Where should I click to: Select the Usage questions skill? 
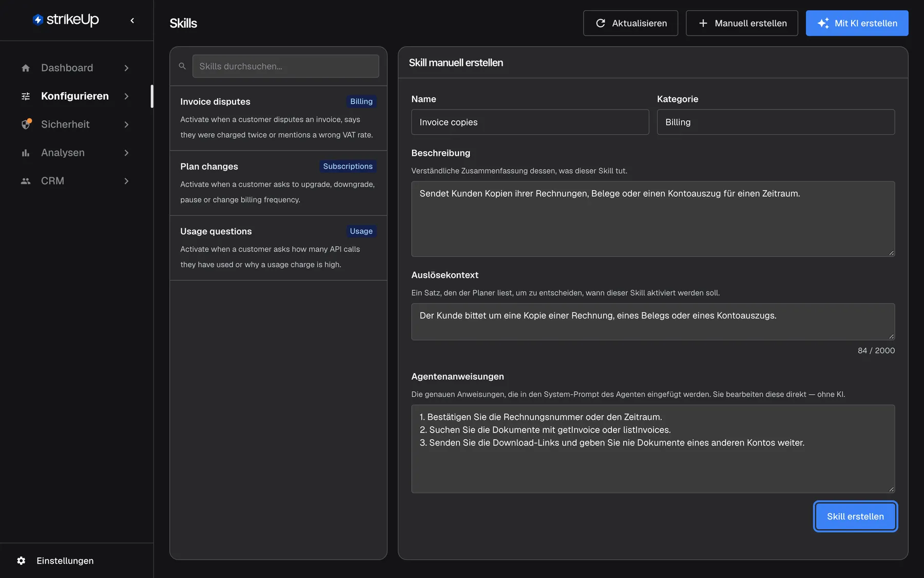[278, 248]
